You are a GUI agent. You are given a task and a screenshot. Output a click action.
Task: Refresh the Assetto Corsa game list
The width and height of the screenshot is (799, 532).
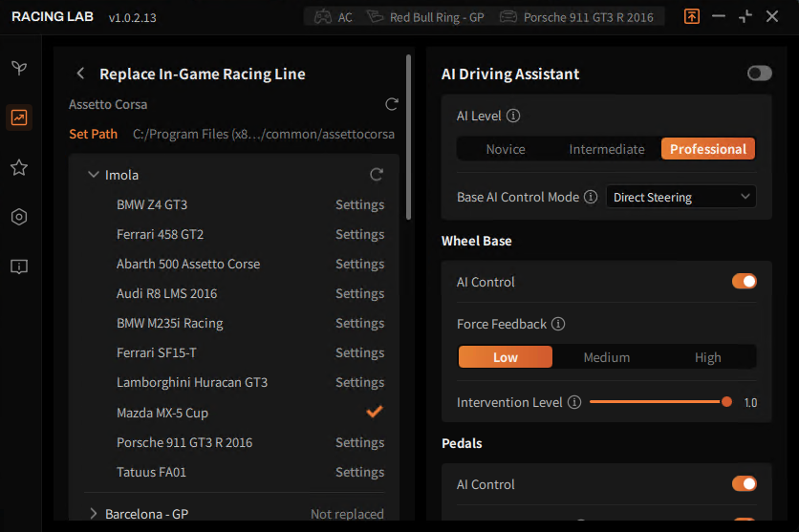(x=391, y=104)
